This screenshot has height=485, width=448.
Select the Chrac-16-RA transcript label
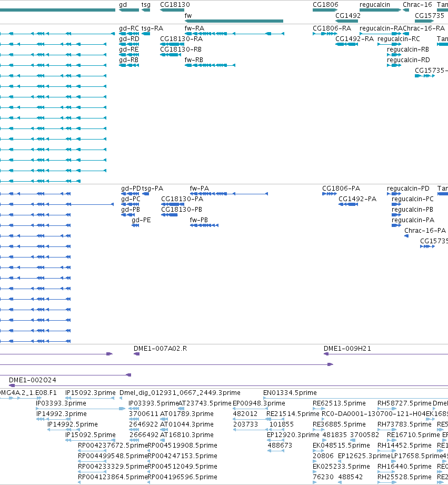tap(424, 28)
